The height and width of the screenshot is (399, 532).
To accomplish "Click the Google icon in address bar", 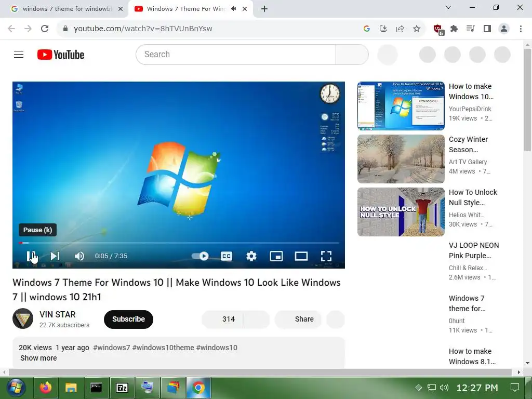I will pos(366,29).
